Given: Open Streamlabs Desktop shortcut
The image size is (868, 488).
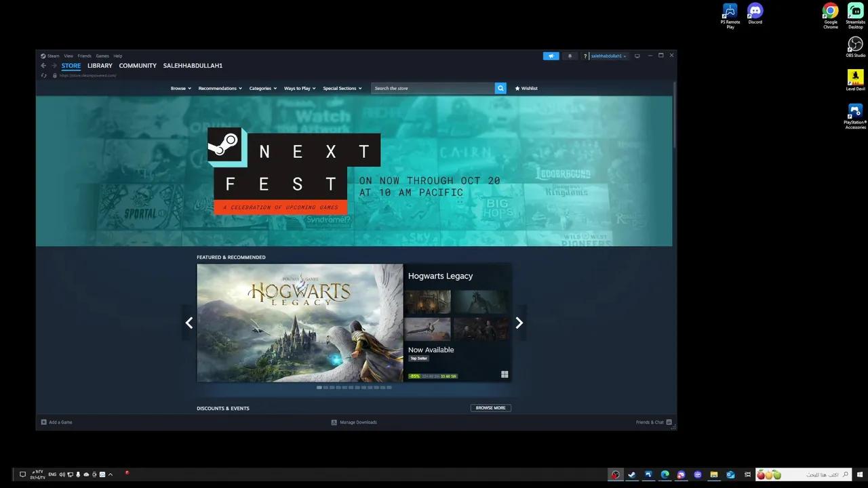Looking at the screenshot, I should coord(856,16).
